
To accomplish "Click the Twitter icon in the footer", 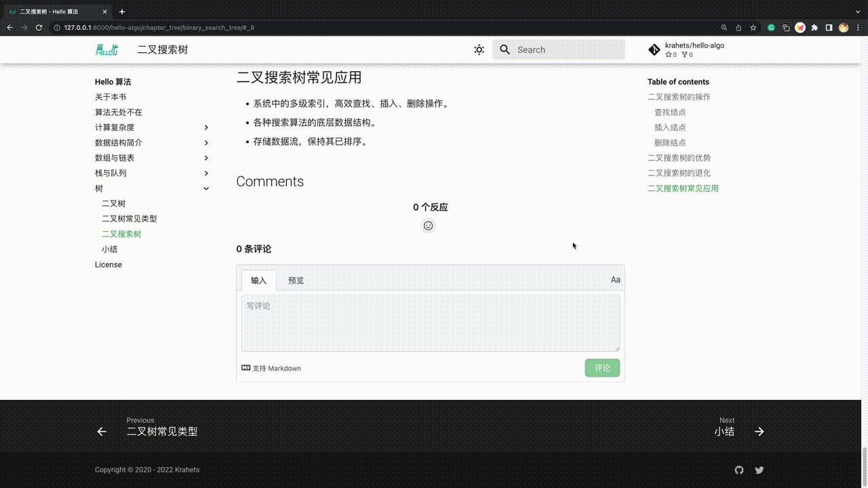I will (759, 470).
